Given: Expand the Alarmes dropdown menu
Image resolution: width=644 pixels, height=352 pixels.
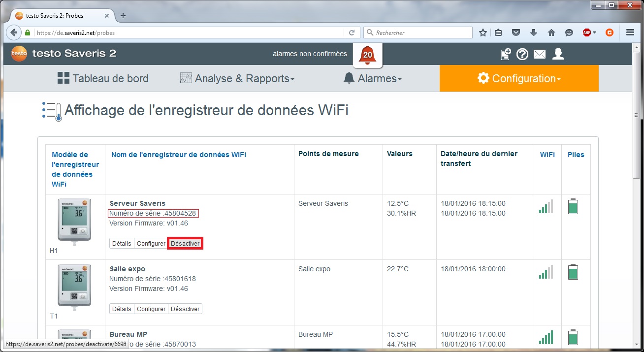Looking at the screenshot, I should (x=372, y=78).
